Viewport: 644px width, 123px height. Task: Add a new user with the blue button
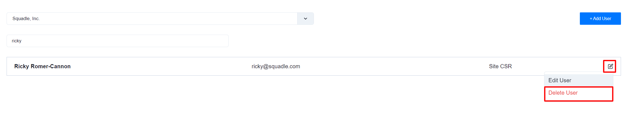pyautogui.click(x=600, y=19)
